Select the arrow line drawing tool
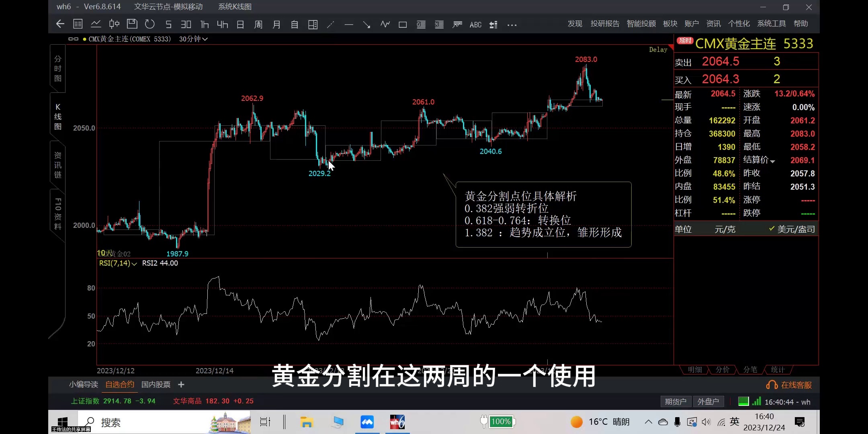Screen dimensions: 868x434 (366, 25)
